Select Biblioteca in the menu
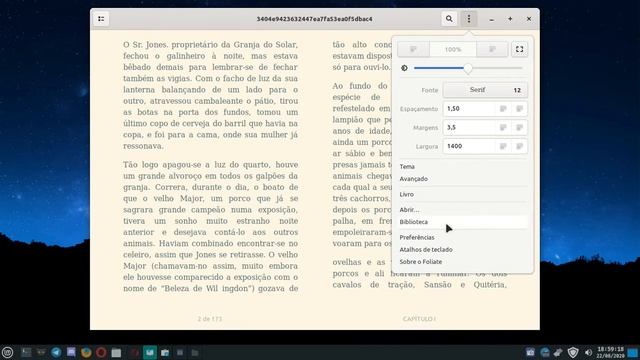This screenshot has height=360, width=640. (x=463, y=222)
